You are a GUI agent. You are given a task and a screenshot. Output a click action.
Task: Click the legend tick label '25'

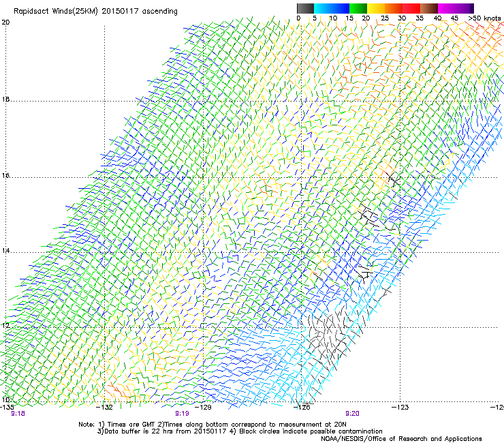tap(385, 18)
